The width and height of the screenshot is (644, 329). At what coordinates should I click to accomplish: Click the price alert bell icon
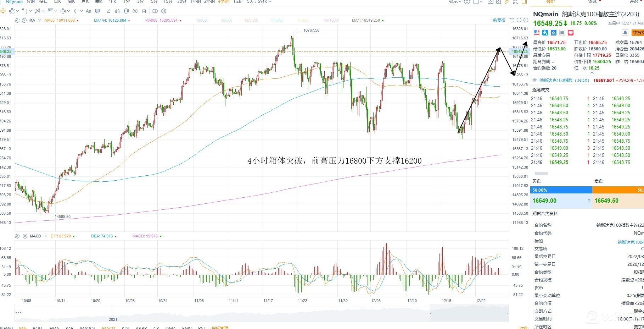[625, 33]
